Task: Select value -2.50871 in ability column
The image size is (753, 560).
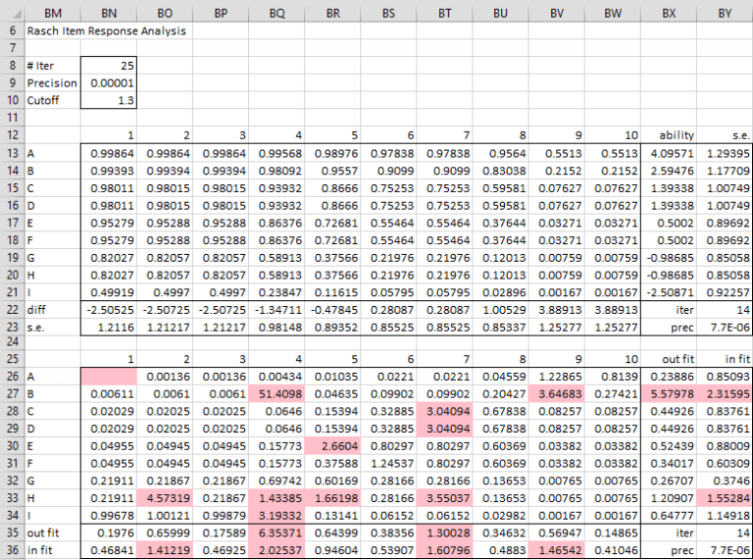Action: 669,292
